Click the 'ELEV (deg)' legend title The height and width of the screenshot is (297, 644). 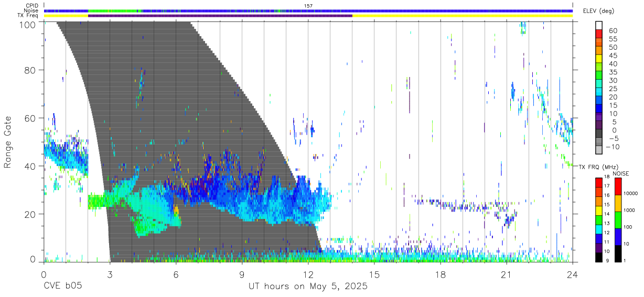(x=598, y=11)
